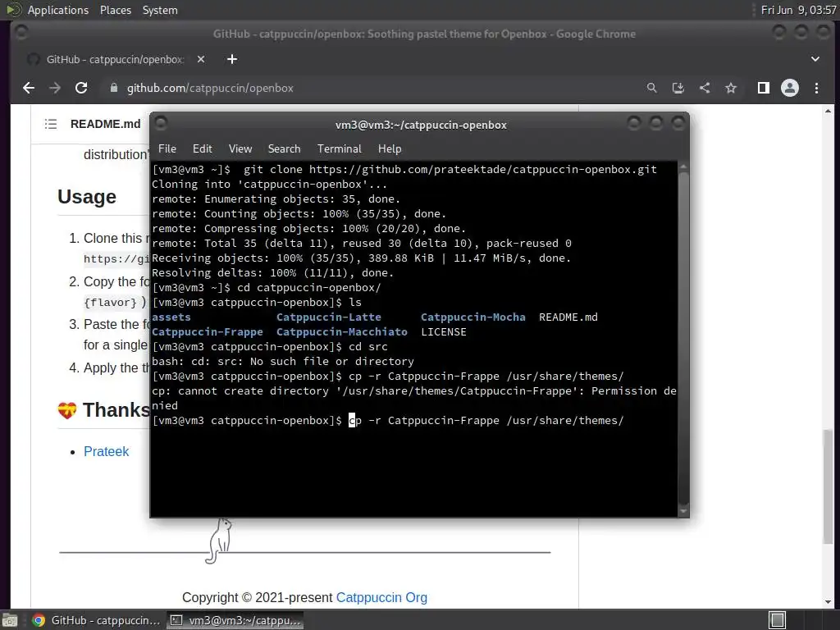Switch to vm3 terminal taskbar button
The image size is (840, 630).
[x=235, y=620]
